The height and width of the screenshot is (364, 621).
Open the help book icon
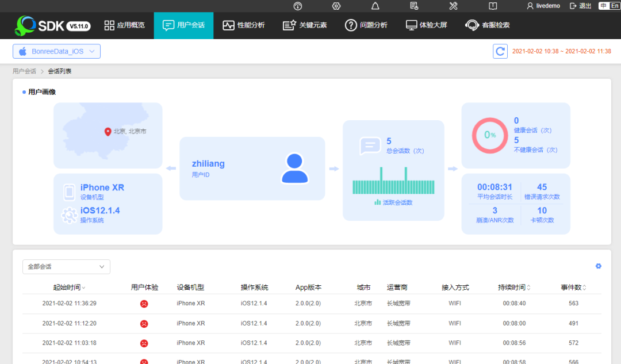pos(492,6)
